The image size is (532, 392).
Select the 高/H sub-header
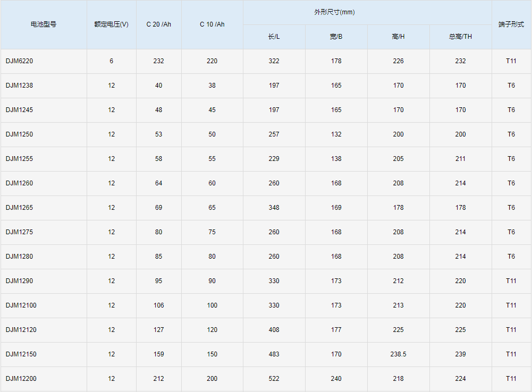(x=398, y=37)
